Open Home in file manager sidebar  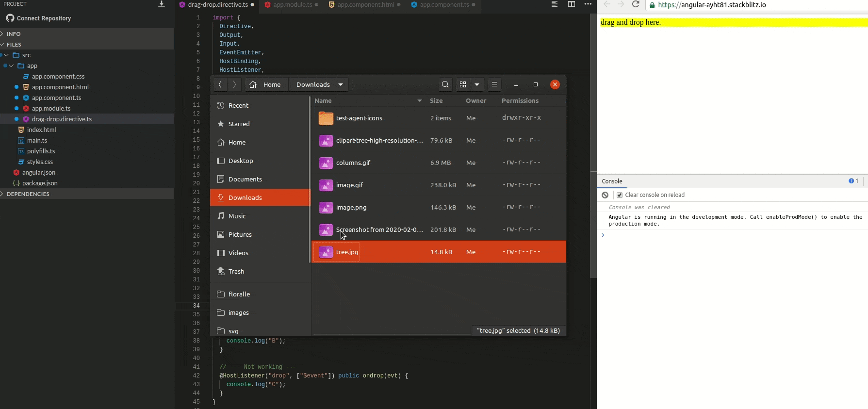[260, 143]
